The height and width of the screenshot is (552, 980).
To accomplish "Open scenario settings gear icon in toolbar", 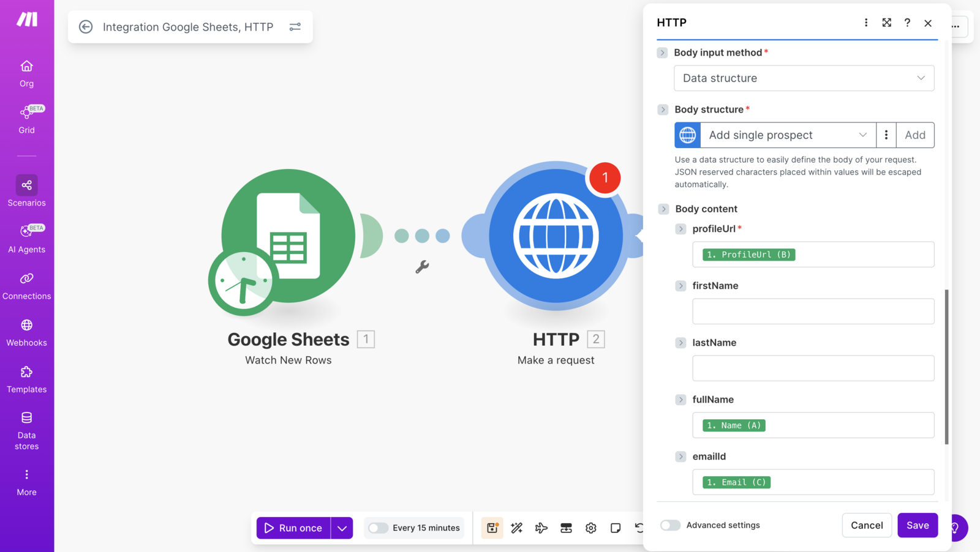I will coord(590,528).
